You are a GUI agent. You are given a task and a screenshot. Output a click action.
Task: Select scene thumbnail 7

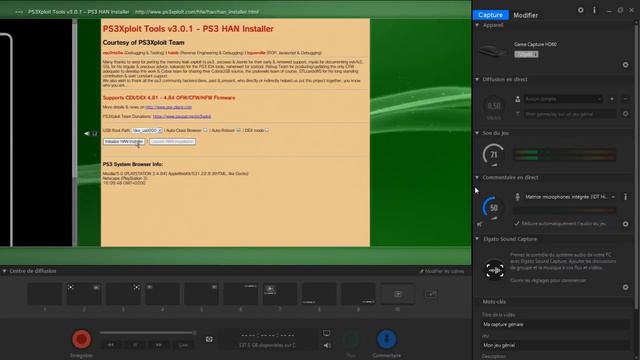[x=280, y=294]
